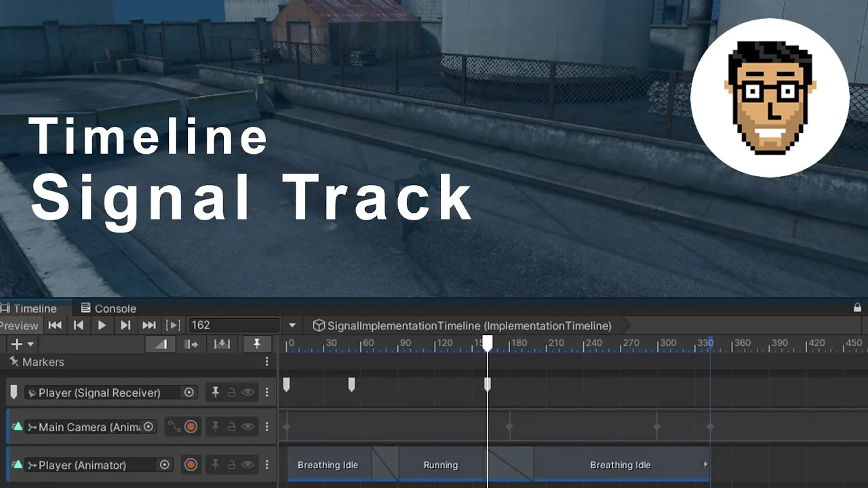Step to the previous frame

click(x=79, y=325)
